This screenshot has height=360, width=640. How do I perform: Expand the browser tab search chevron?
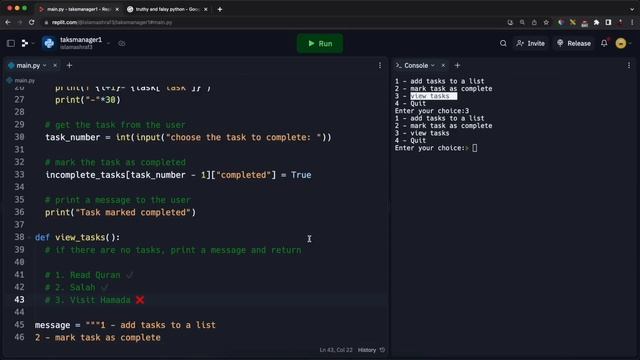tap(632, 9)
